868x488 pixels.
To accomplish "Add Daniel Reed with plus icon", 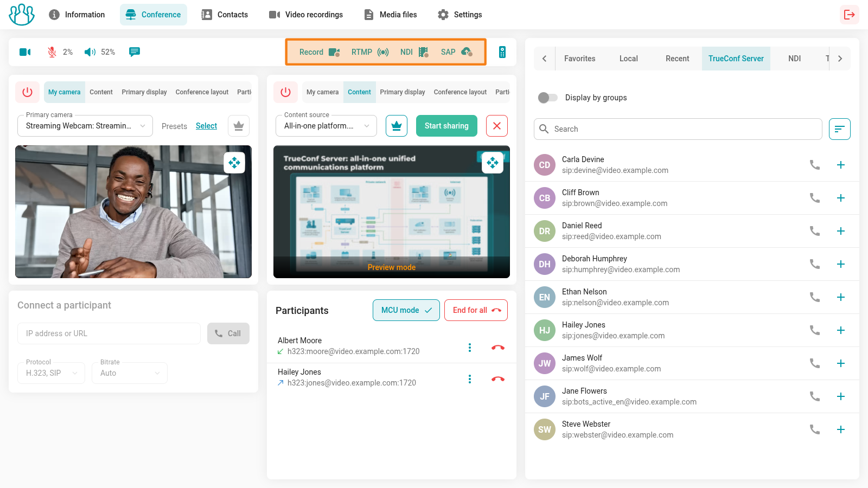I will 841,231.
